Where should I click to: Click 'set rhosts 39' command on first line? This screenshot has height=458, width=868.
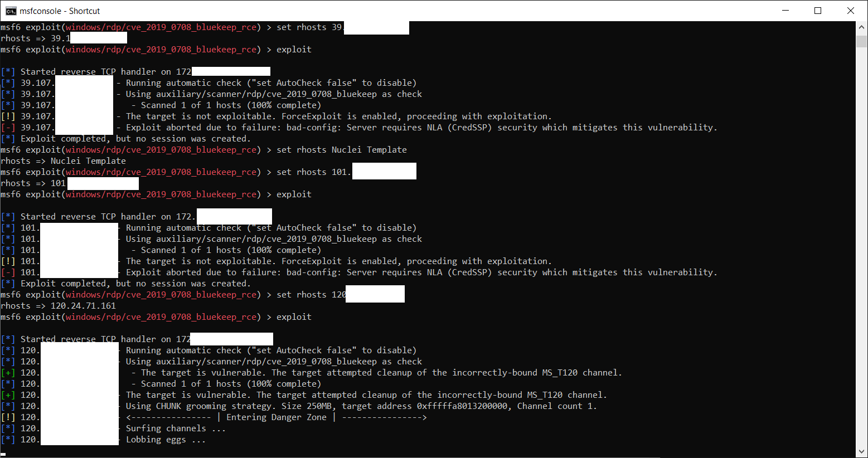point(309,27)
